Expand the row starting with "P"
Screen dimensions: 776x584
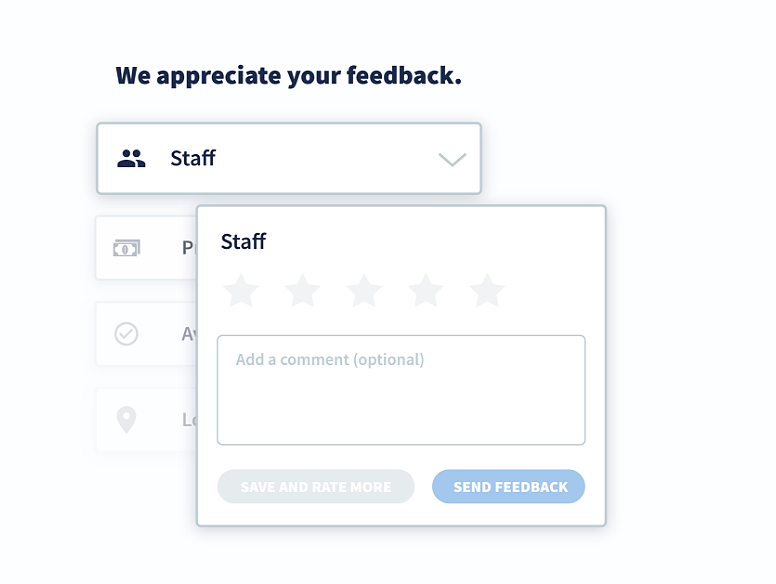(187, 248)
